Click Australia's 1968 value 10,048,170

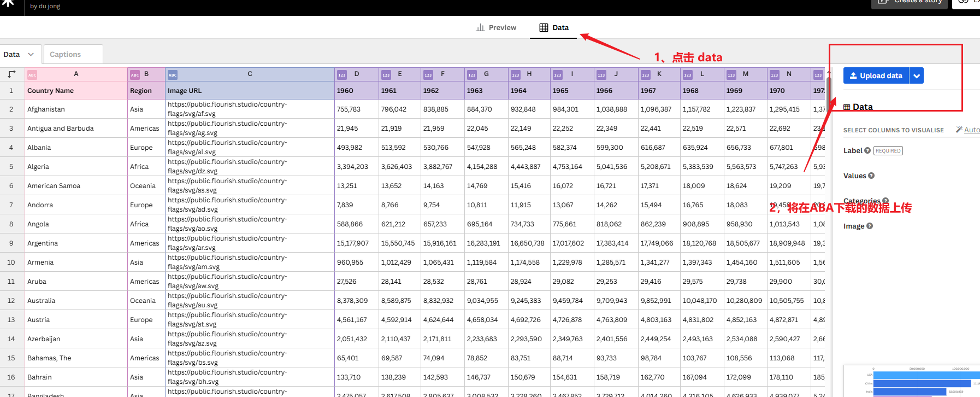tap(702, 300)
